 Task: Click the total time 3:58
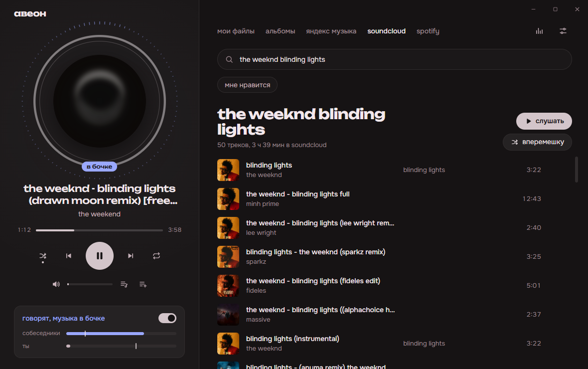(175, 230)
